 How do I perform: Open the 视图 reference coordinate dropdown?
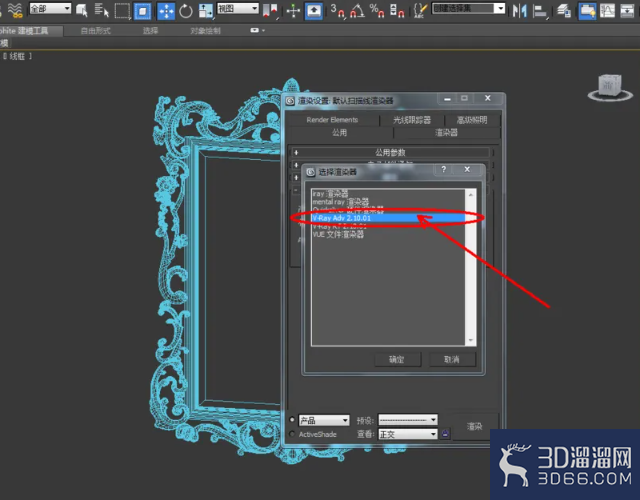click(238, 8)
